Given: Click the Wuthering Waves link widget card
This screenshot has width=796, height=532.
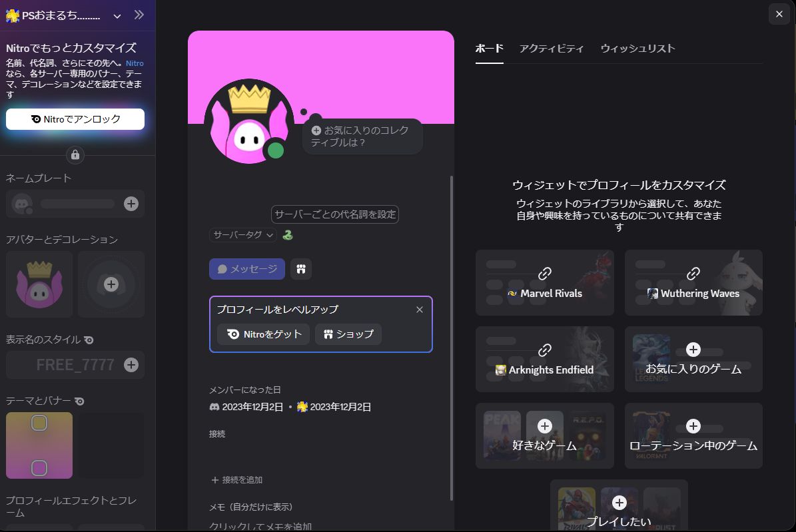Looking at the screenshot, I should [x=693, y=283].
